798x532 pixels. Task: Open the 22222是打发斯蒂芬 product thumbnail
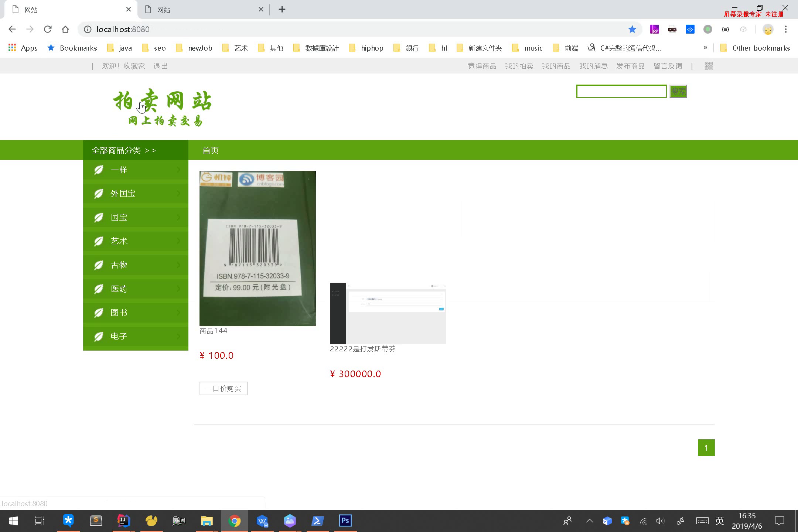(x=388, y=314)
